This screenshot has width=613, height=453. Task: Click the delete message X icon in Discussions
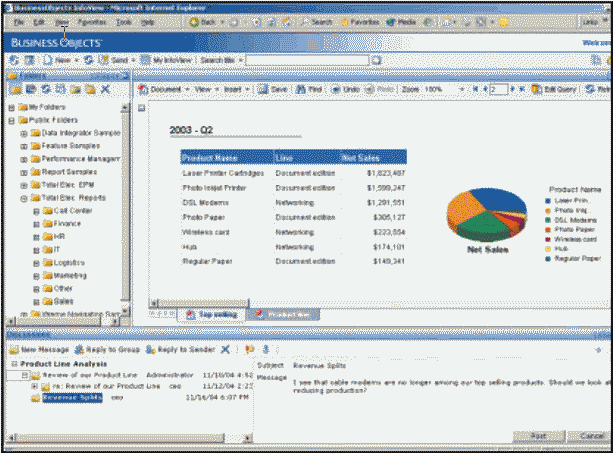tap(225, 349)
